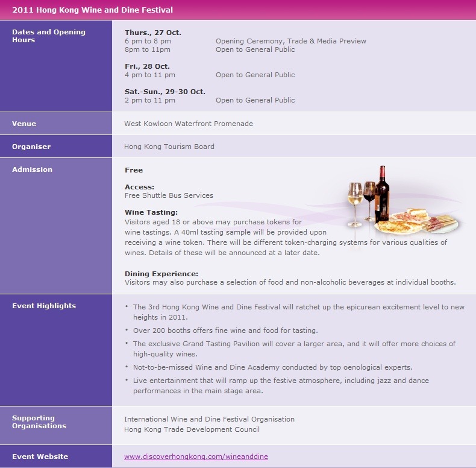The image size is (476, 468).
Task: Click the bold 'Free' admission text
Action: (134, 170)
